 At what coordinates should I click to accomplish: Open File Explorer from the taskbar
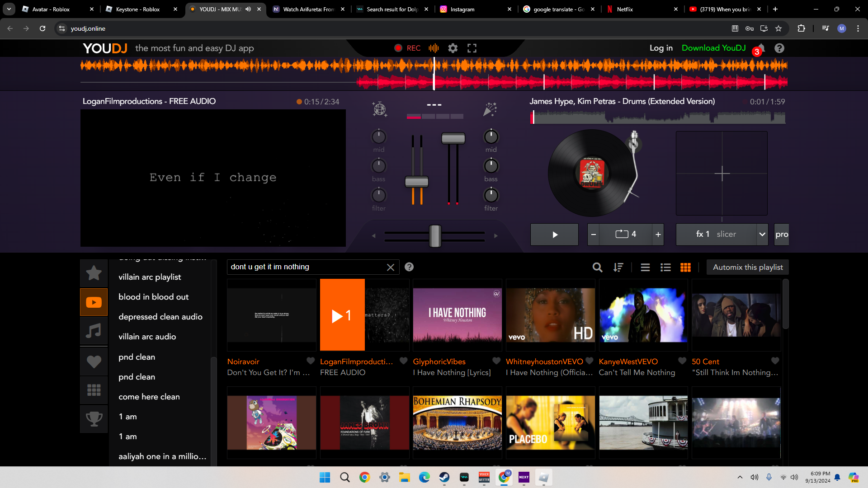click(405, 477)
